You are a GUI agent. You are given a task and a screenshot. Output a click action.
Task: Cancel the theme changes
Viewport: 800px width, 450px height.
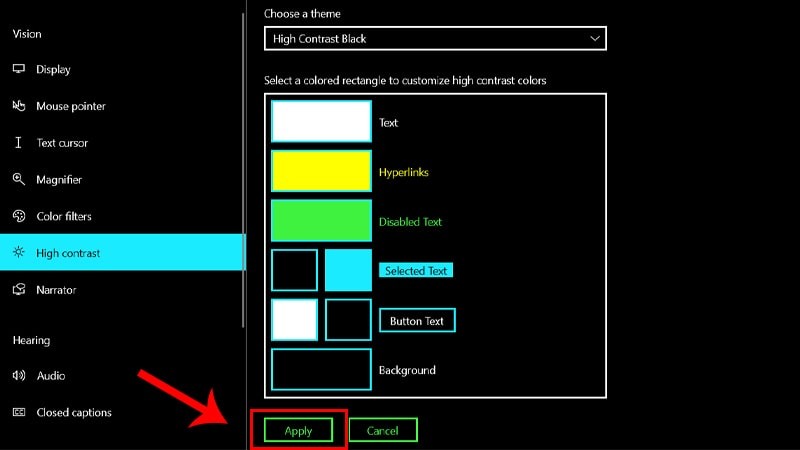point(383,431)
